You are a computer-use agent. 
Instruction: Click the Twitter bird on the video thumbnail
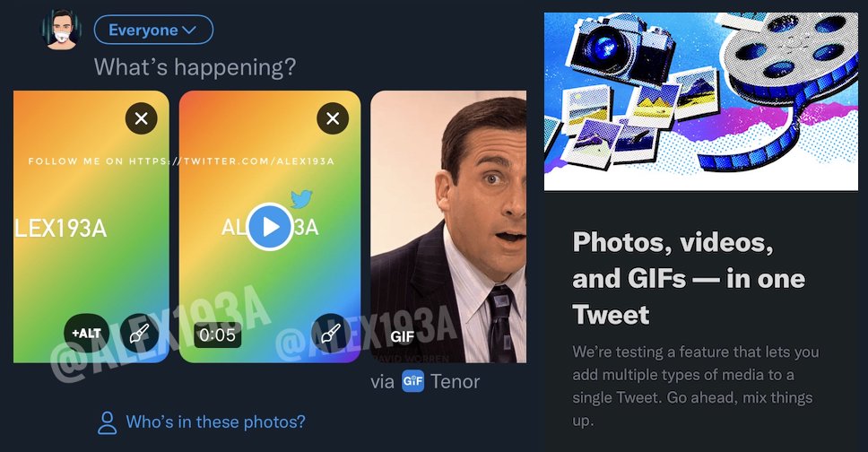[x=299, y=199]
